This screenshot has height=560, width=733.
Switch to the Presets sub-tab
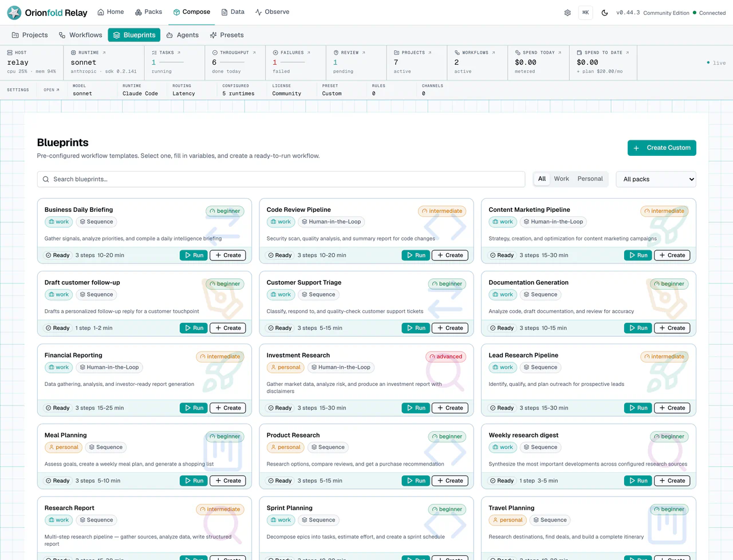[x=227, y=35]
